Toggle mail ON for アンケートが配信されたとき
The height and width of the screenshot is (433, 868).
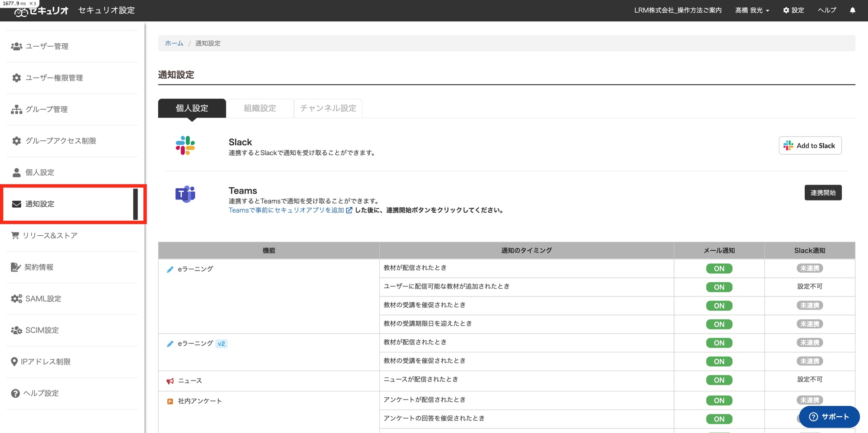[x=719, y=400]
